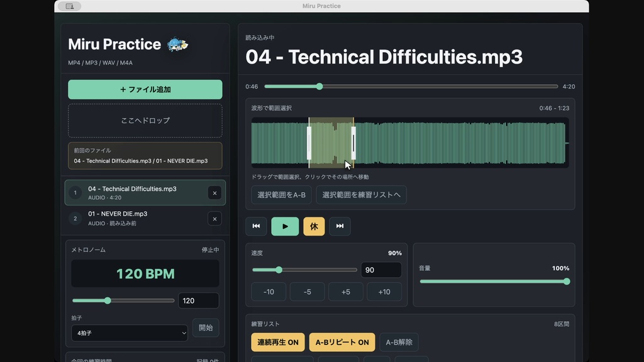This screenshot has height=362, width=644.
Task: Click the 8区間 section count label
Action: point(562,324)
